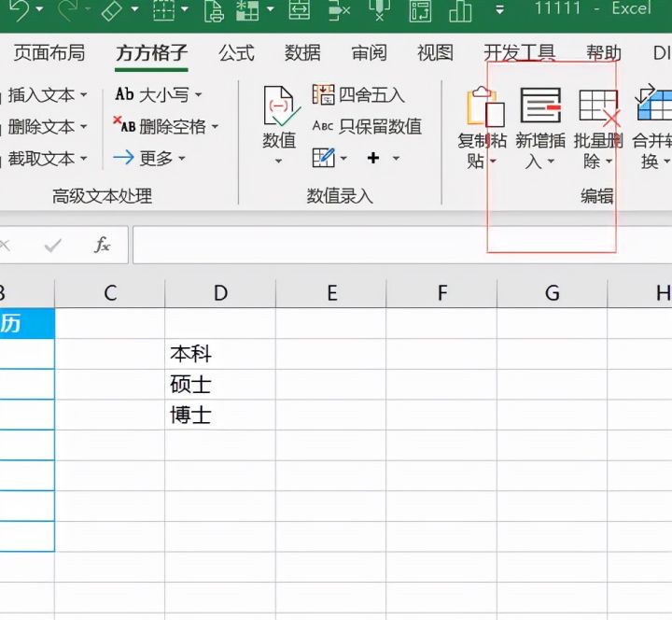The height and width of the screenshot is (620, 672).
Task: Click 只保留数值 keep values only
Action: (x=367, y=126)
